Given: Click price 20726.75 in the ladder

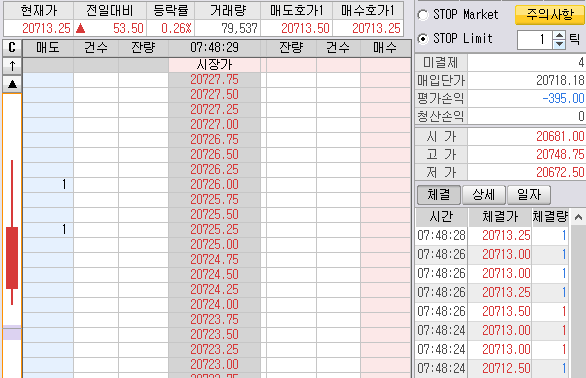Looking at the screenshot, I should [x=214, y=139].
